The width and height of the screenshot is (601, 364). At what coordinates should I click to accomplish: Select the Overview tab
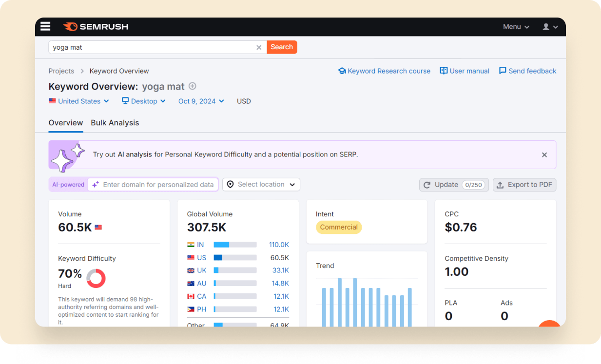[x=66, y=123]
